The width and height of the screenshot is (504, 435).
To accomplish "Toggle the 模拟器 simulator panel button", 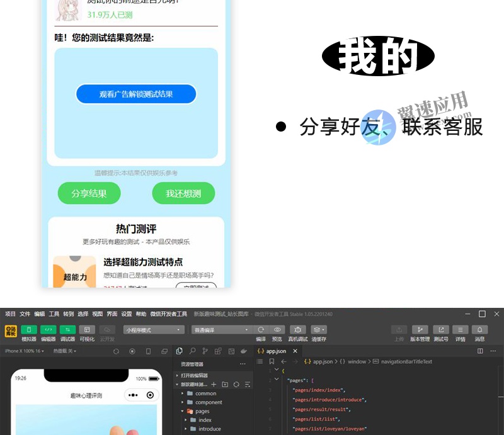I will pos(29,330).
